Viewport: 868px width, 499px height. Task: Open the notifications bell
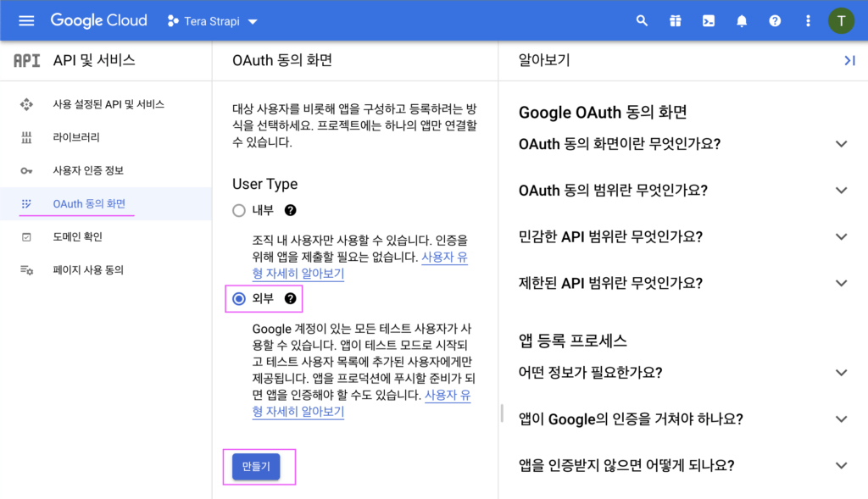point(742,20)
